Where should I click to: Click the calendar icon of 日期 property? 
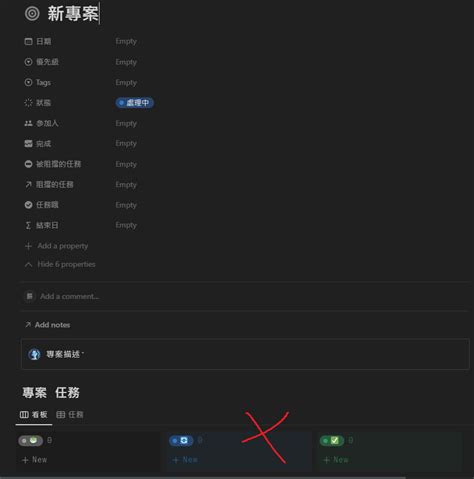(x=28, y=41)
